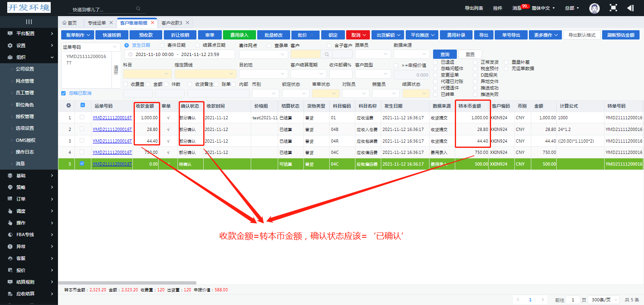Click the date range input field
This screenshot has width=644, height=305.
[180, 54]
